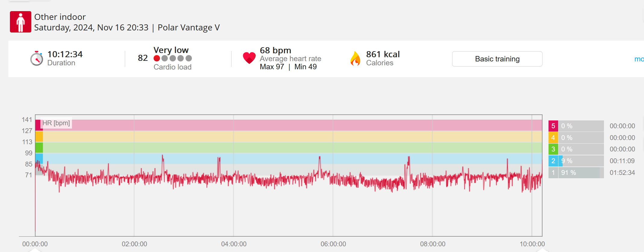Click the yellow zone 4 swatch on chart axis
Viewport: 644px width, 252px height.
pos(39,137)
